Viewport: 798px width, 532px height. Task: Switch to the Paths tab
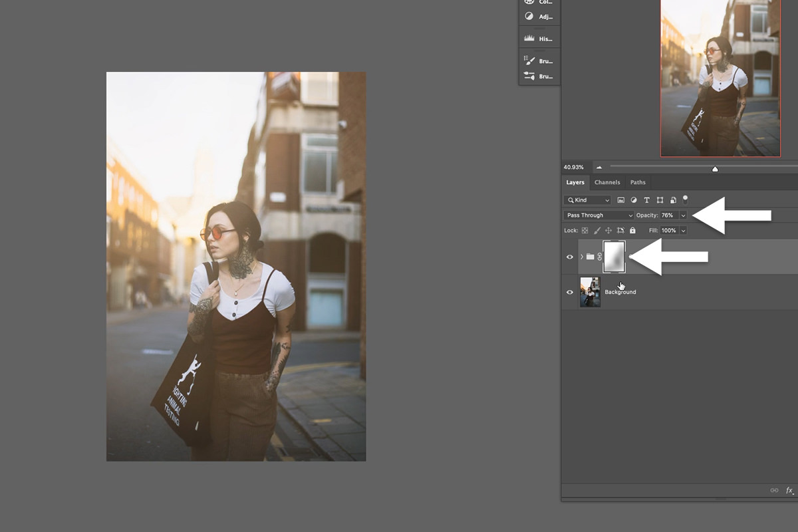pyautogui.click(x=638, y=182)
